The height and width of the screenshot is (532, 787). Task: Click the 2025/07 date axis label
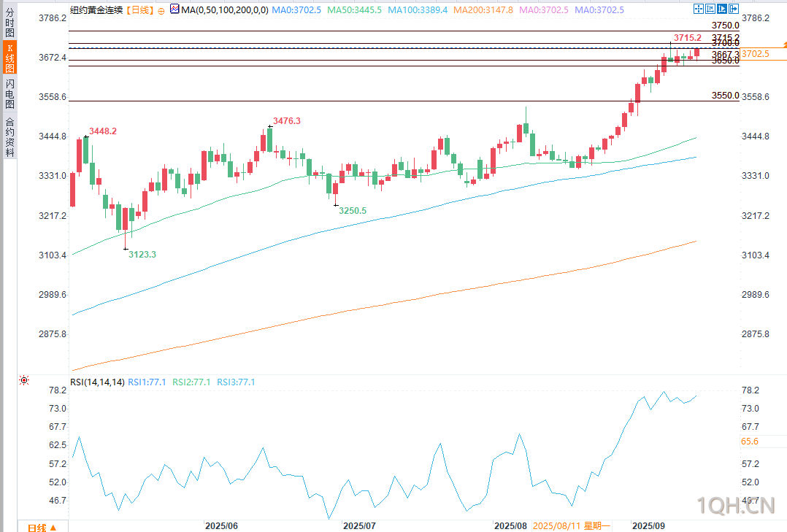(359, 526)
